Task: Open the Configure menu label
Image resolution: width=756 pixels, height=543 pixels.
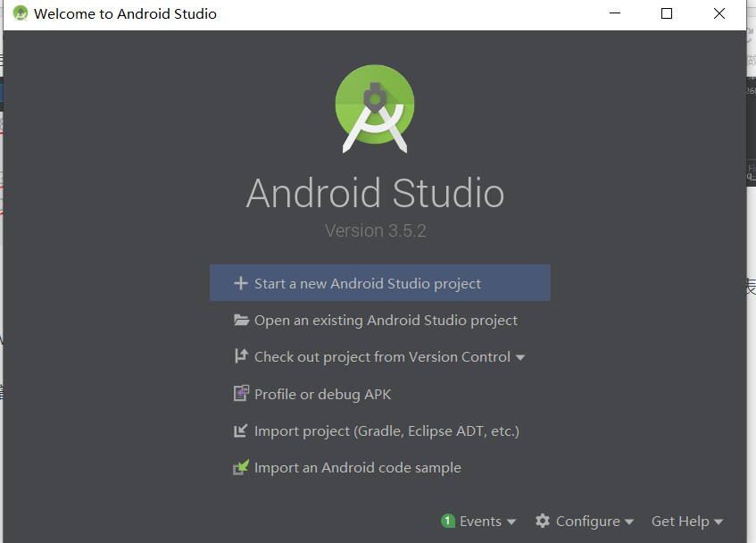Action: point(587,522)
